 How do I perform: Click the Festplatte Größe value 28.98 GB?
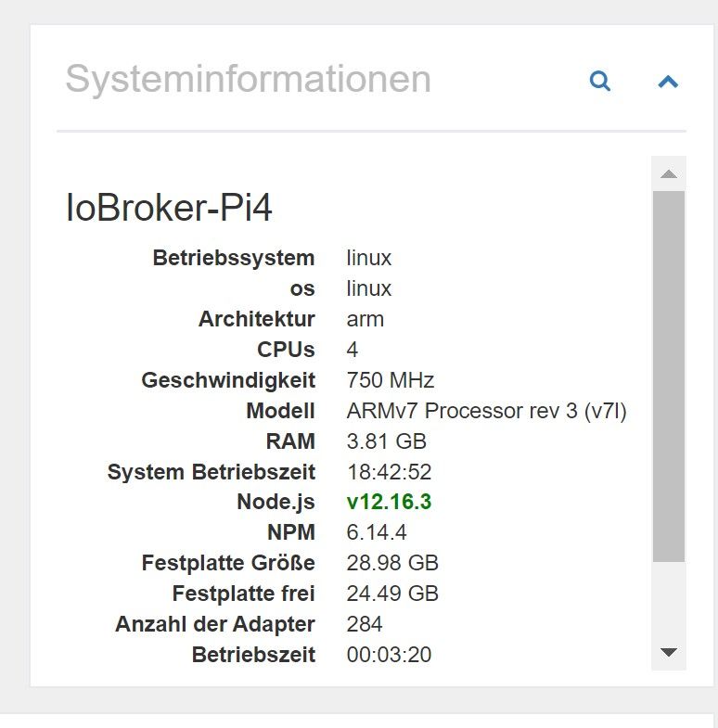coord(392,563)
